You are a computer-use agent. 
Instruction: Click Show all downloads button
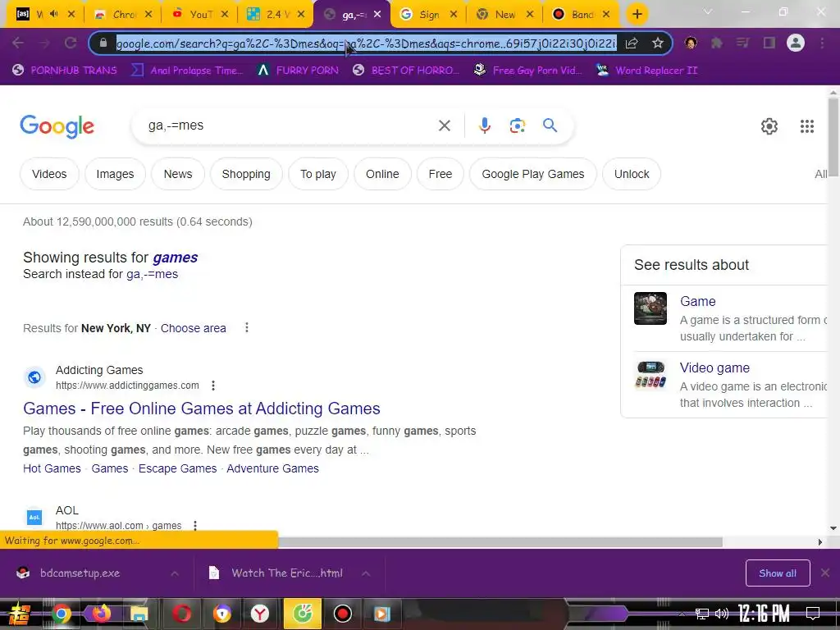tap(778, 573)
